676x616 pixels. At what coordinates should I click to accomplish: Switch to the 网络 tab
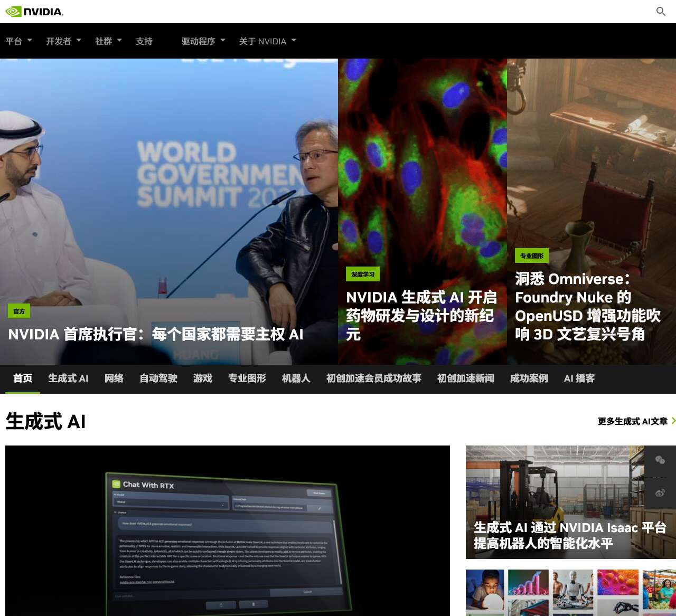click(x=114, y=378)
